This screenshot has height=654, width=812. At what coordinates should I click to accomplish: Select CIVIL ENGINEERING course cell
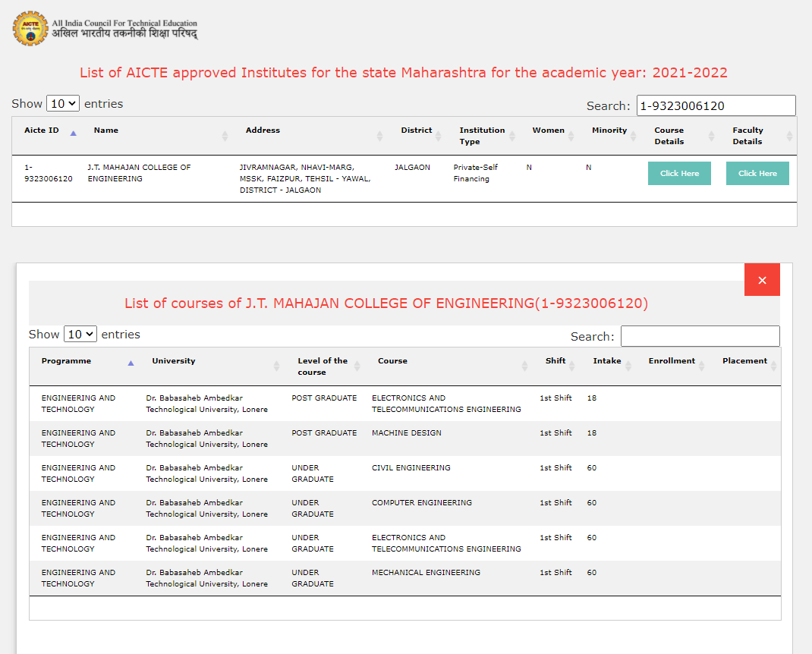click(x=411, y=467)
